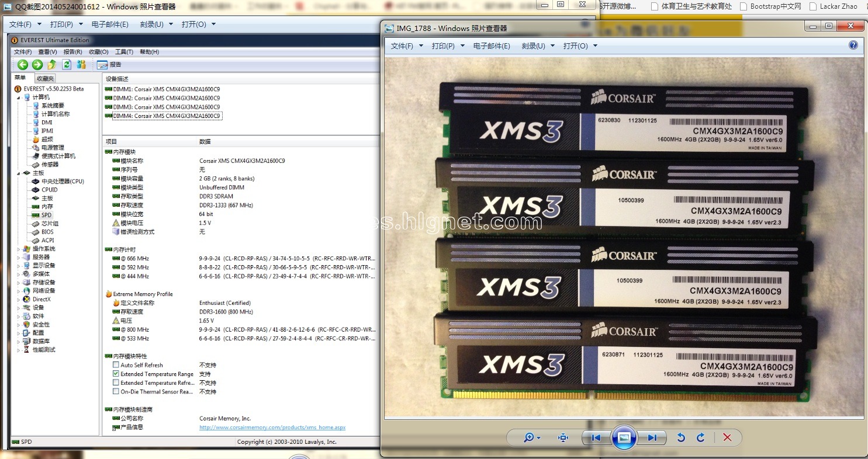Go up one level in EVEREST toolbar

point(51,65)
